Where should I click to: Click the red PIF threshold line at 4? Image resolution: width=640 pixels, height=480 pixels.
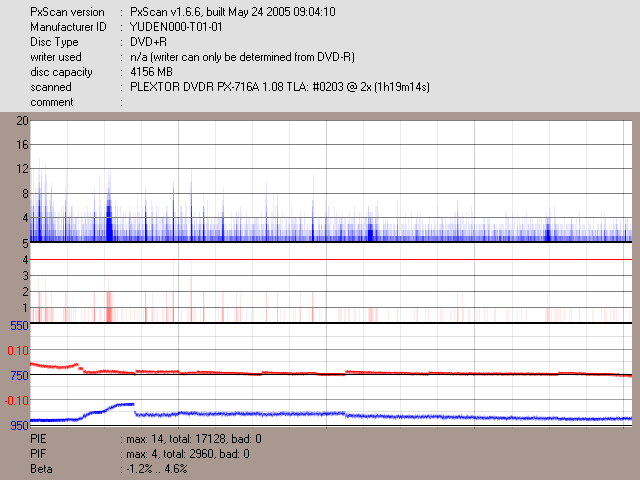click(x=331, y=260)
